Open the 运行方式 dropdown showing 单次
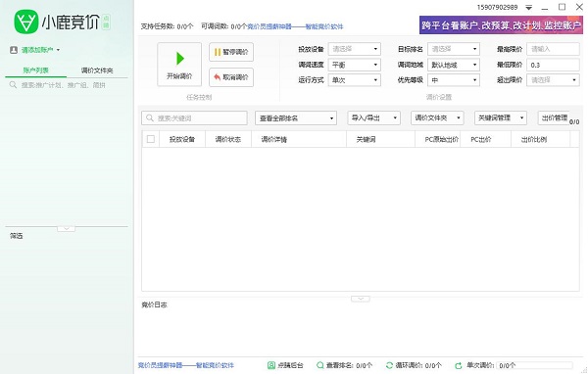The image size is (588, 374). tap(355, 80)
